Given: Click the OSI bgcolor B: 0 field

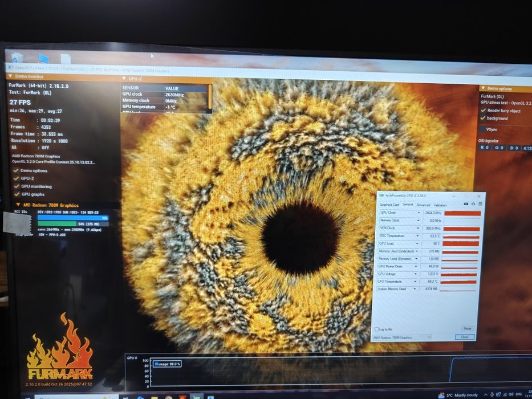Looking at the screenshot, I should tap(513, 148).
